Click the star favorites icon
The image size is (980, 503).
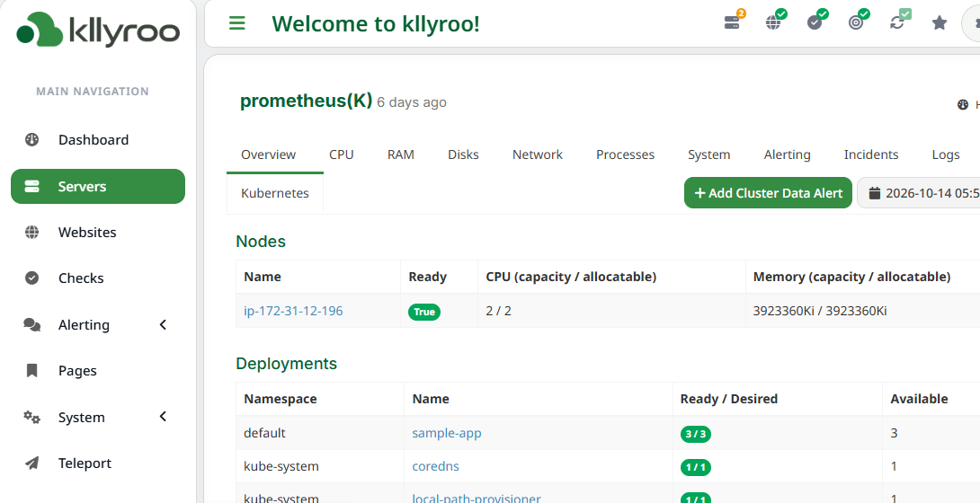point(940,23)
